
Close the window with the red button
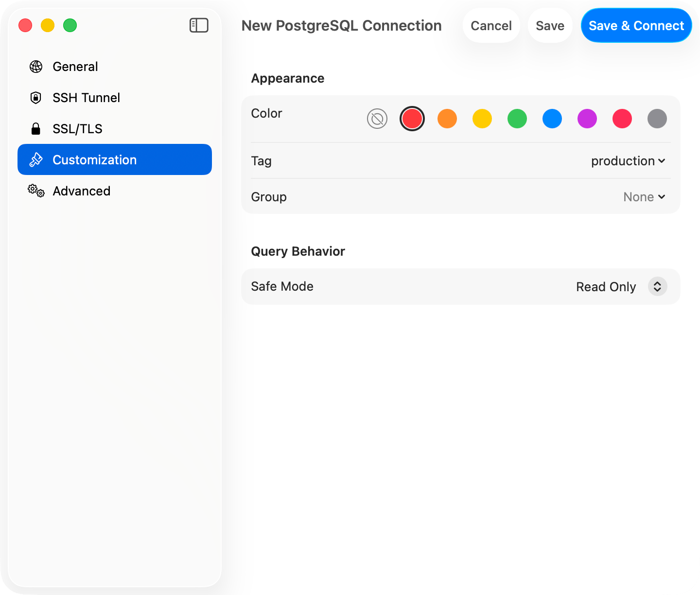click(25, 25)
